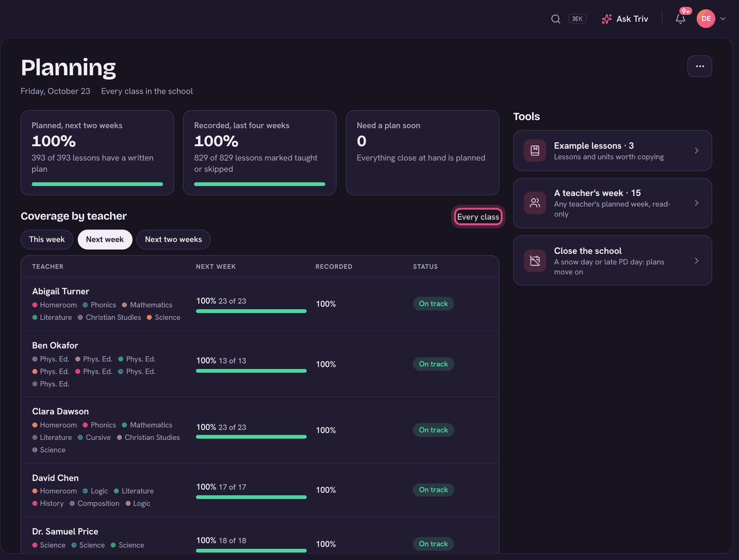
Task: Click the STATUS column header
Action: (x=425, y=267)
